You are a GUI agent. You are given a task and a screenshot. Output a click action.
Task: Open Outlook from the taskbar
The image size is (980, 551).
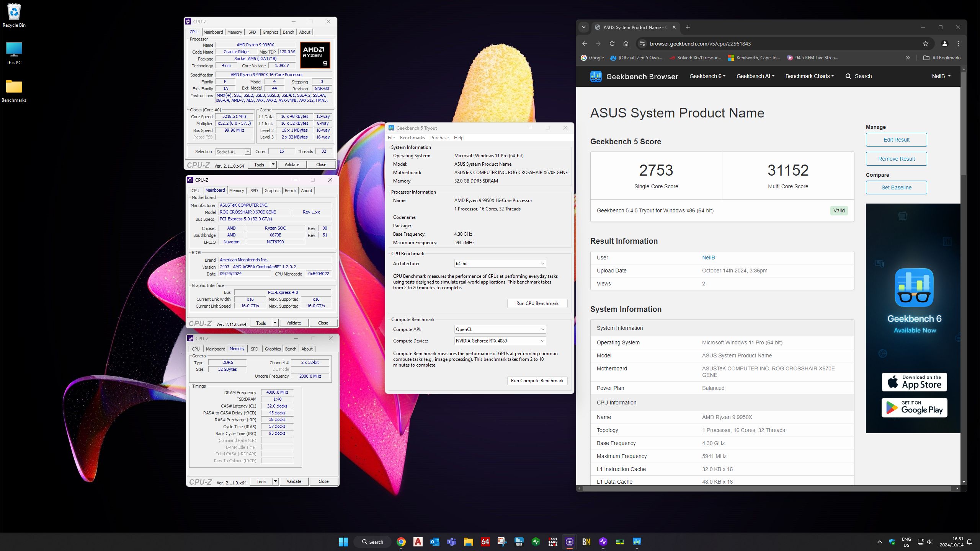434,542
